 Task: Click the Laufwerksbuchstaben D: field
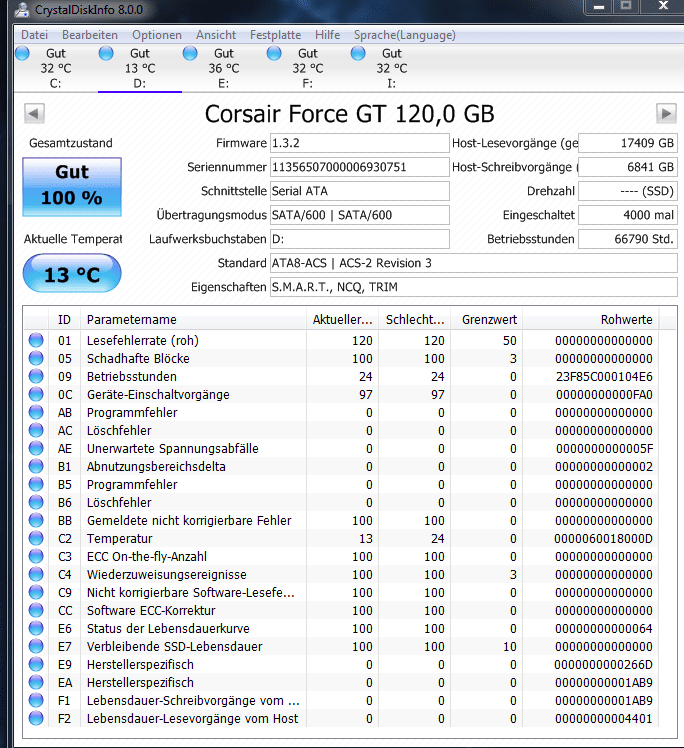(x=360, y=239)
